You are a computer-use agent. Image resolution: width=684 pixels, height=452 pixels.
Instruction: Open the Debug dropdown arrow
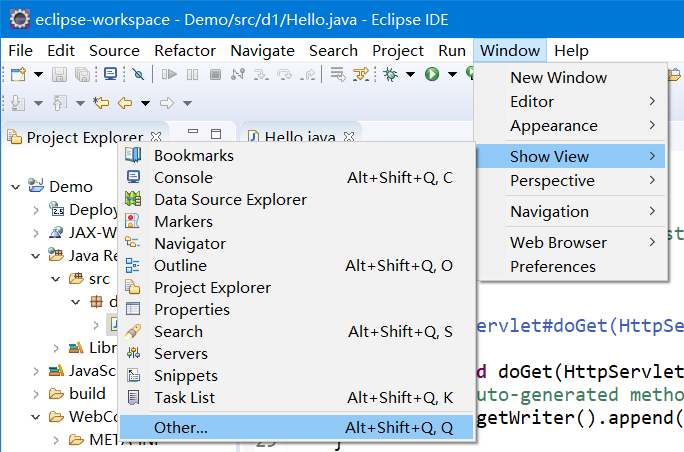click(410, 74)
